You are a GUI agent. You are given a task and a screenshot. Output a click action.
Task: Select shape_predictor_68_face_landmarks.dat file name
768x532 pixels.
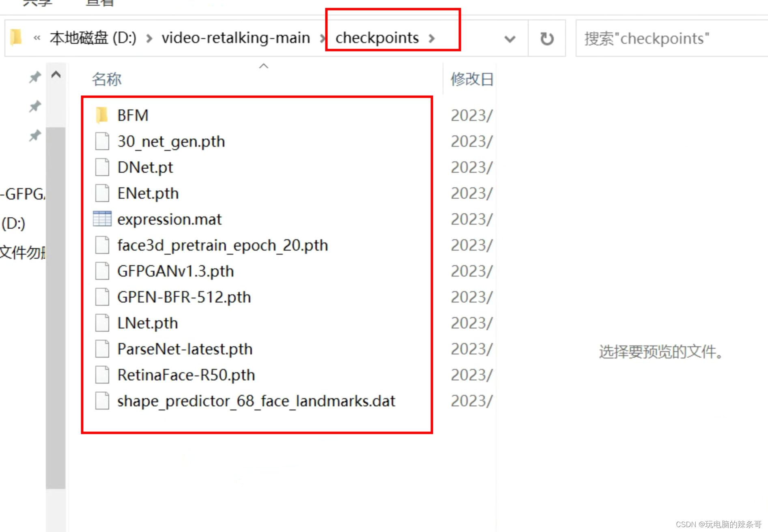[256, 401]
